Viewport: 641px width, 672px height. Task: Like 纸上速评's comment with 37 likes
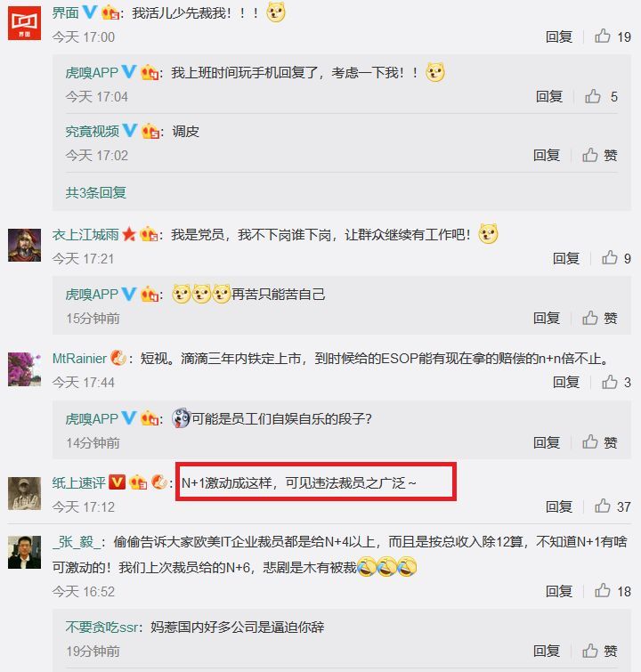click(x=603, y=506)
